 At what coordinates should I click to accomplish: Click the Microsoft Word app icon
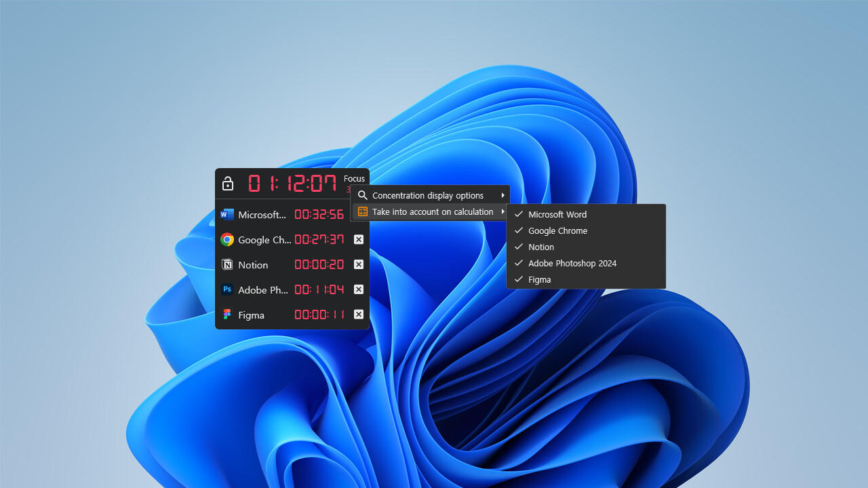[226, 214]
